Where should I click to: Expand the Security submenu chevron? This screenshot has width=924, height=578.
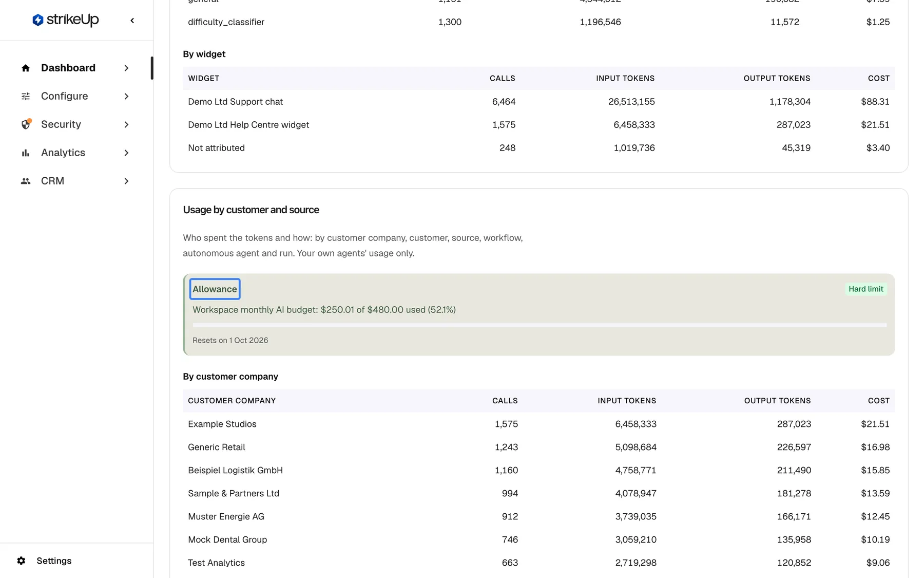[x=126, y=124]
